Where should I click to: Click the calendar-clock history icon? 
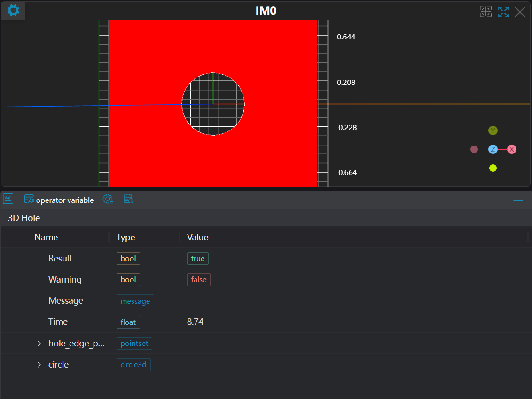128,199
